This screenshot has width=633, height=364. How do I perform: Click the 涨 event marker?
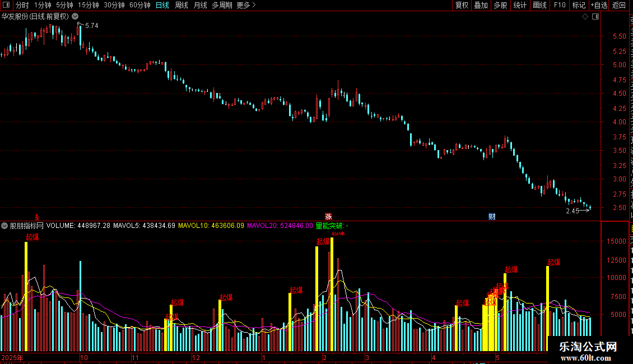point(328,217)
